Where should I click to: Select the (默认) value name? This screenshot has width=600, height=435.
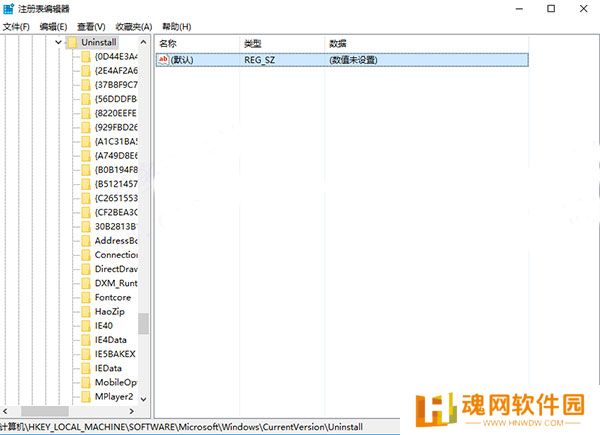(x=182, y=60)
